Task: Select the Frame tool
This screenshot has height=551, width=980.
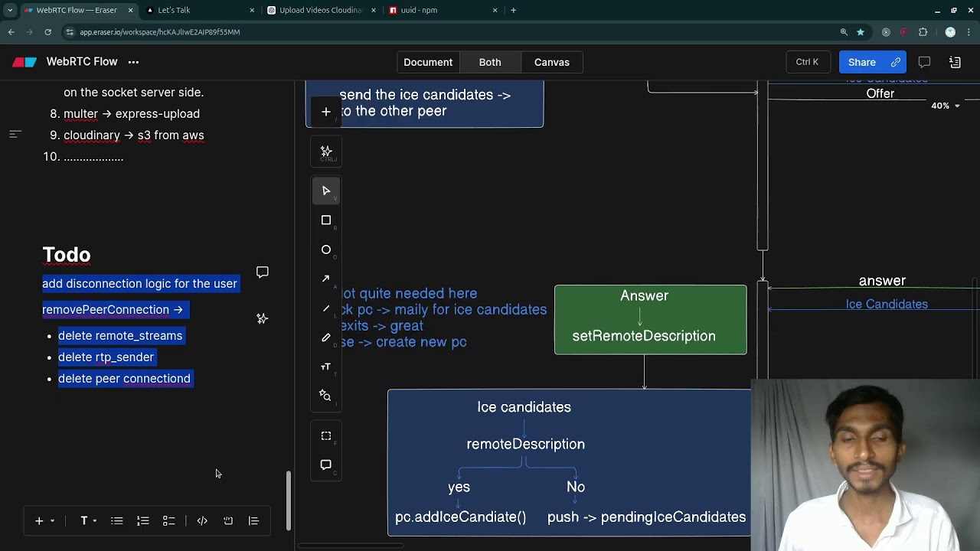Action: click(326, 436)
